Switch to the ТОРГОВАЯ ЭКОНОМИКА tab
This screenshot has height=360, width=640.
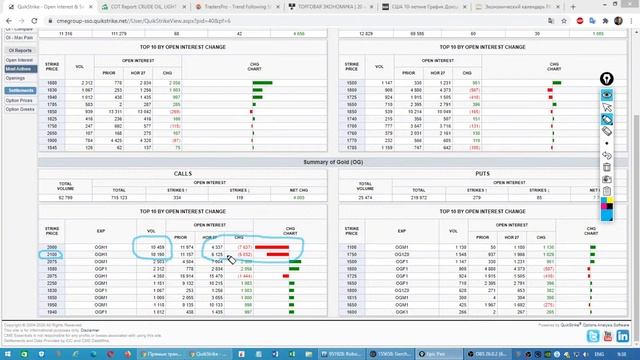tap(331, 7)
